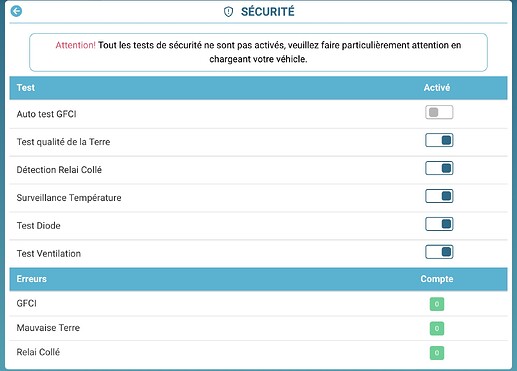Switch off the Test Diode toggle
517x371 pixels.
pyautogui.click(x=439, y=224)
